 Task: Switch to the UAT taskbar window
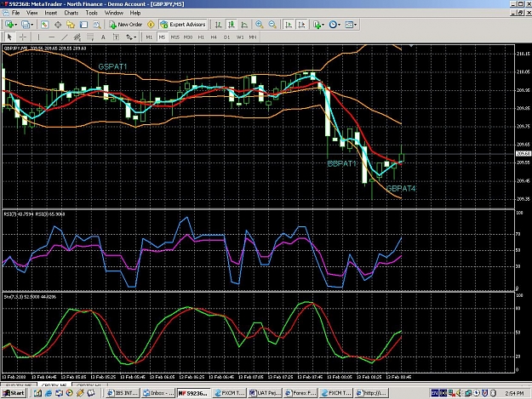pos(265,393)
